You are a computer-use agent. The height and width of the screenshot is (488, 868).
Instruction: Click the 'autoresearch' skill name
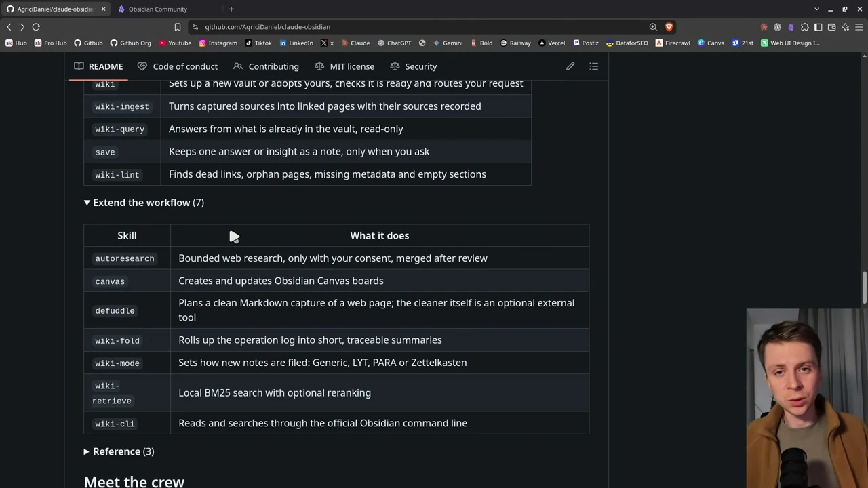click(x=125, y=258)
